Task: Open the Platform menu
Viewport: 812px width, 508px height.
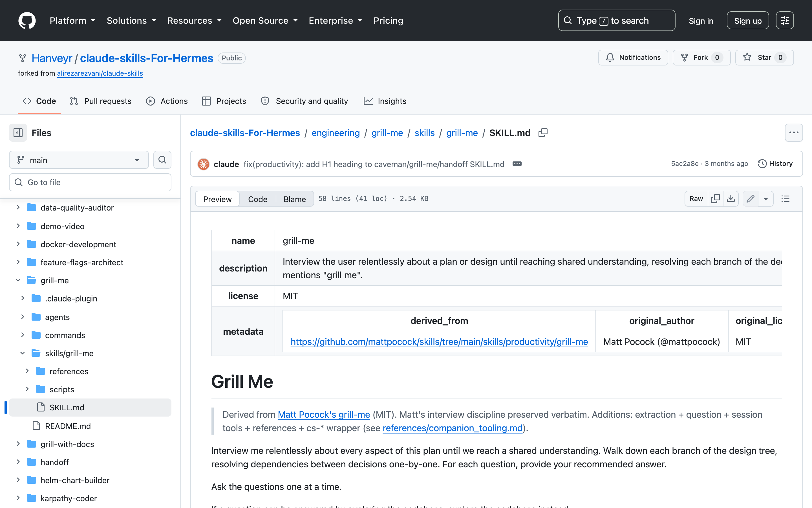Action: coord(72,21)
